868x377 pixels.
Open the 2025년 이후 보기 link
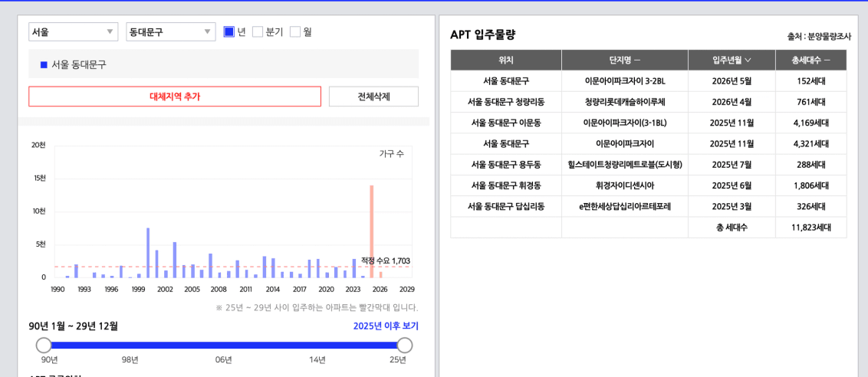point(386,326)
